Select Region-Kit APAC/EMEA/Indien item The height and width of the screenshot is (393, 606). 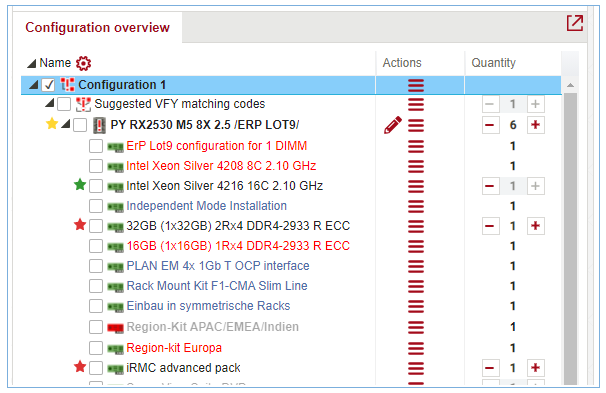213,327
